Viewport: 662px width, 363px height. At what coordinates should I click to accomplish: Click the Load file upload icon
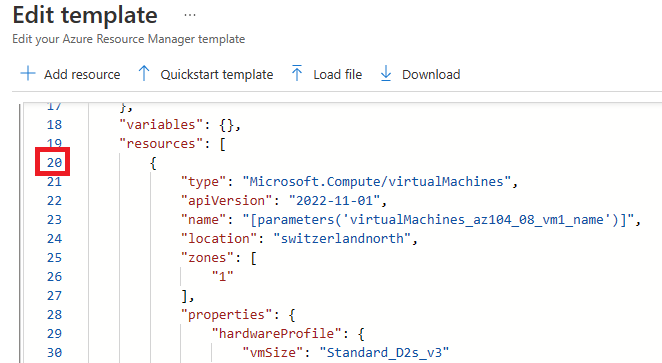click(x=297, y=73)
